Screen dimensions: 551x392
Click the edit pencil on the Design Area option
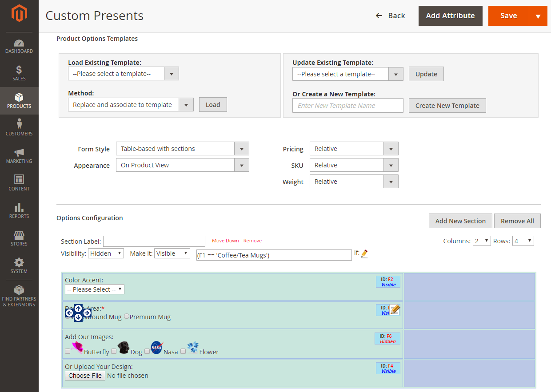click(x=394, y=309)
